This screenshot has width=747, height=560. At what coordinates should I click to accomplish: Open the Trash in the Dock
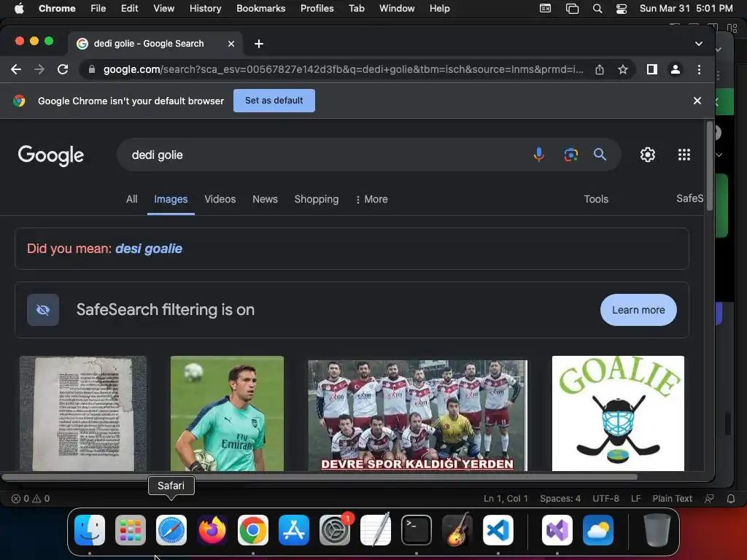(657, 530)
